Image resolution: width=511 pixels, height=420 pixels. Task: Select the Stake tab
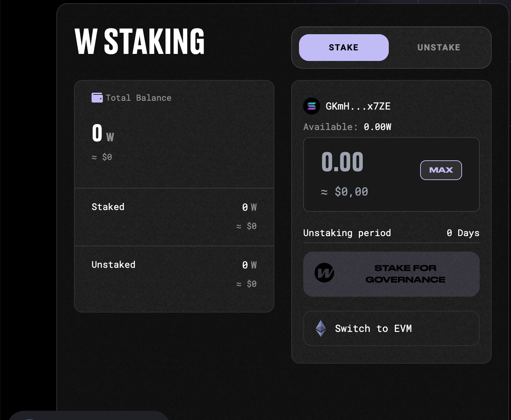[344, 48]
